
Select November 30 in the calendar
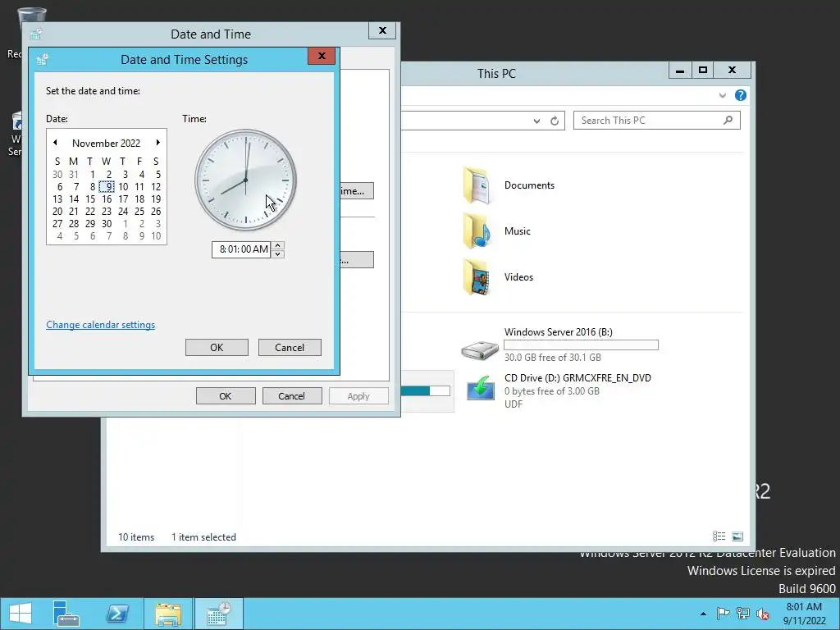point(107,223)
